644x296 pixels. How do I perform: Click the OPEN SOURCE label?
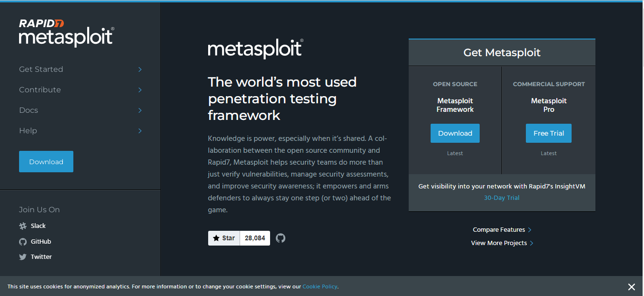point(455,84)
